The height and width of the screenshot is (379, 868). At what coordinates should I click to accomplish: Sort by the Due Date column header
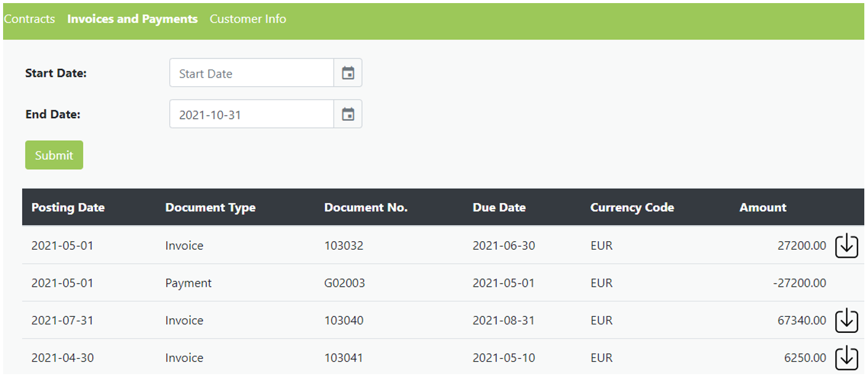pos(499,207)
